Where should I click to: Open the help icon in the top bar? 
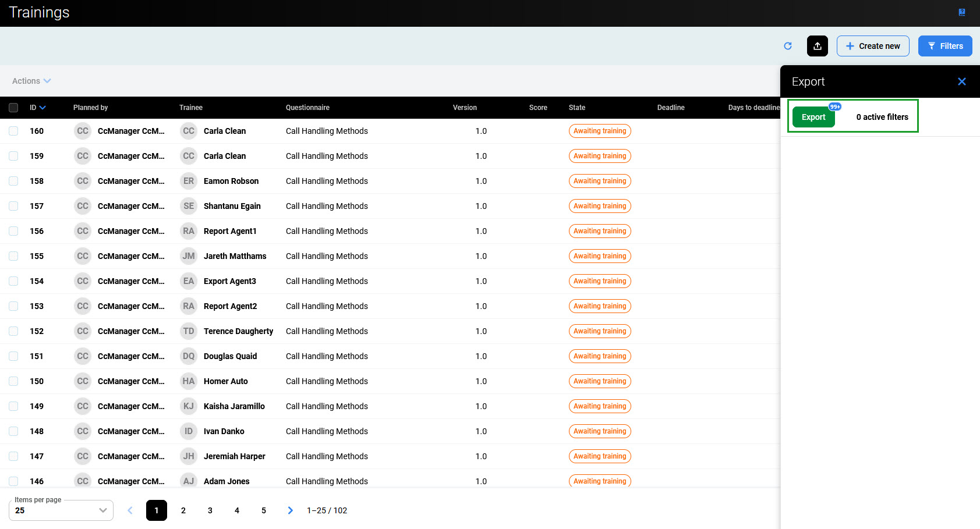[962, 12]
